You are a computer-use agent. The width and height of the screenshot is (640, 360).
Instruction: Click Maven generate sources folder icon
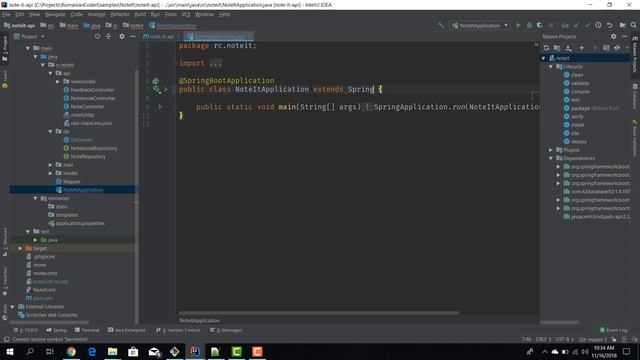557,48
